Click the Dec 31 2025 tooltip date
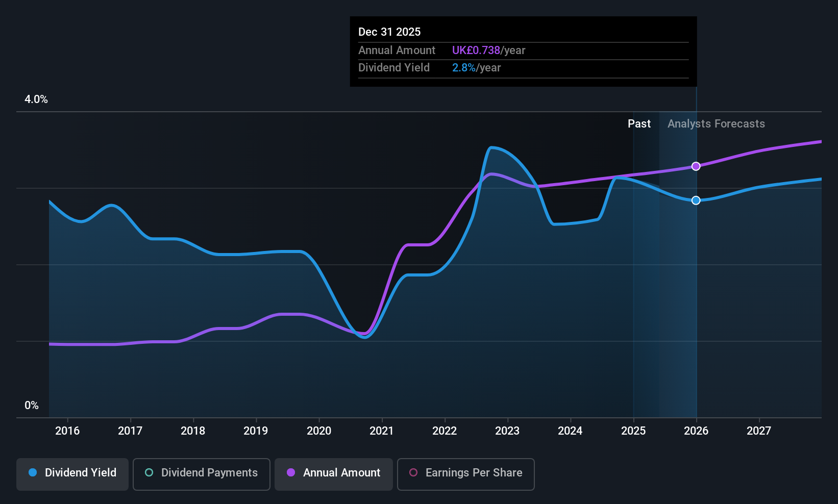Screen dimensions: 838x504 389,32
